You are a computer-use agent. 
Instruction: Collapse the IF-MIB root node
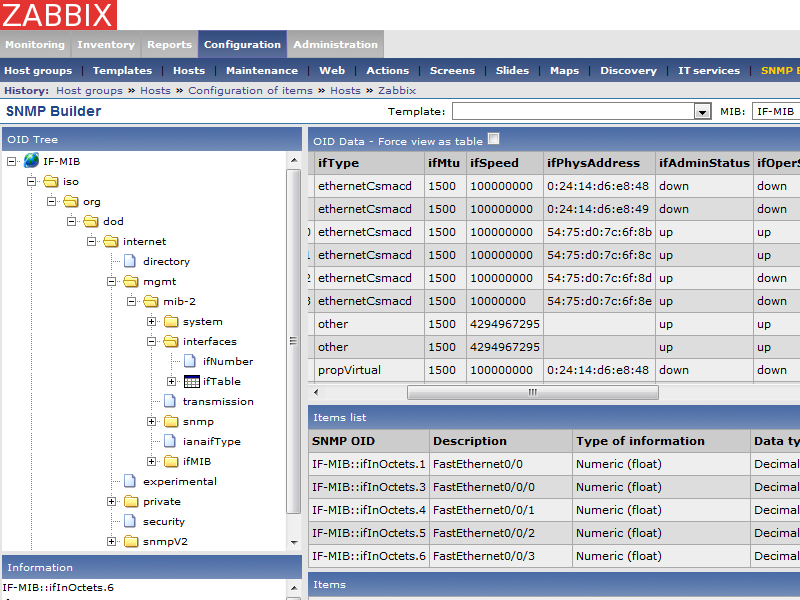pyautogui.click(x=11, y=161)
